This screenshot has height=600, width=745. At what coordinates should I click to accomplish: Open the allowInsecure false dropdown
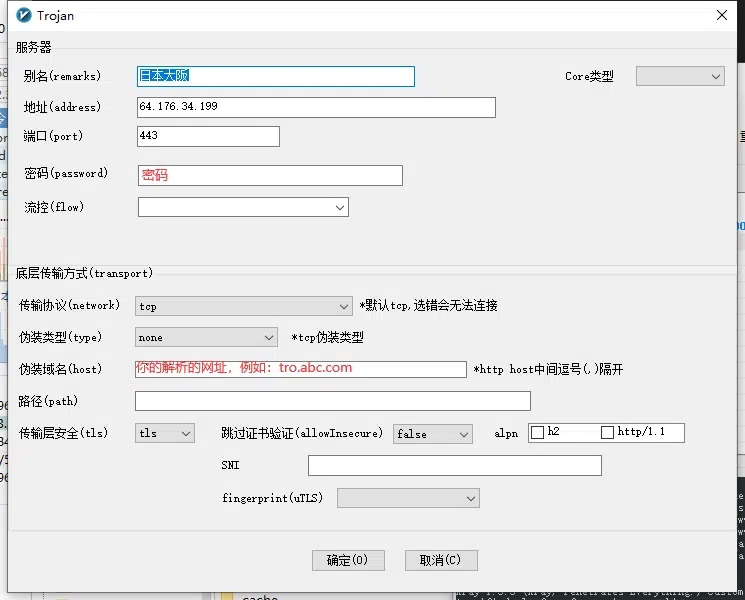point(432,434)
